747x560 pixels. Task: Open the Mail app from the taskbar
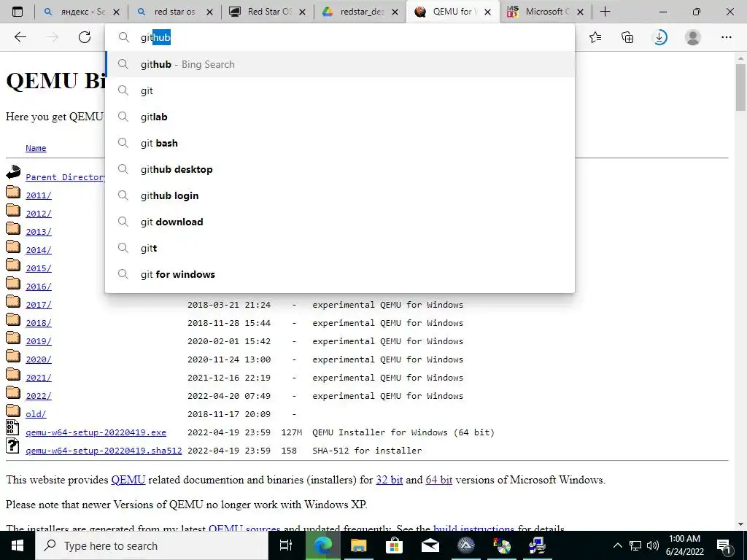click(x=430, y=545)
